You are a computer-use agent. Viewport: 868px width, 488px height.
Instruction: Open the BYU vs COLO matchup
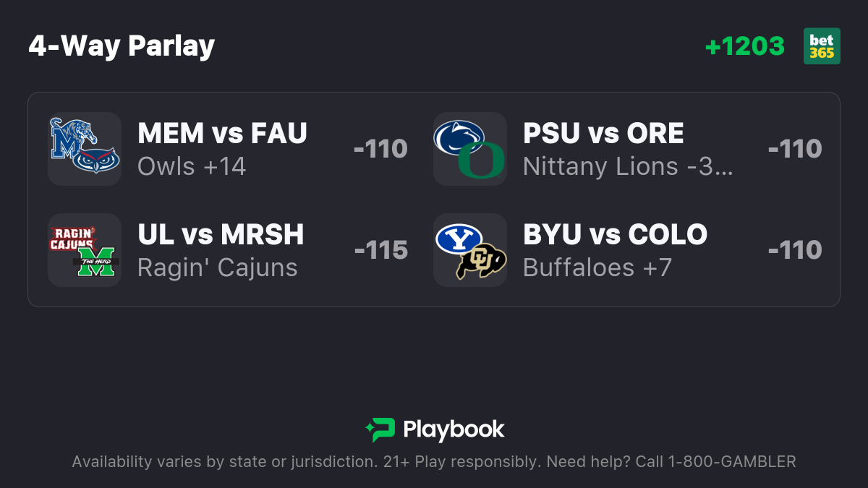click(615, 234)
